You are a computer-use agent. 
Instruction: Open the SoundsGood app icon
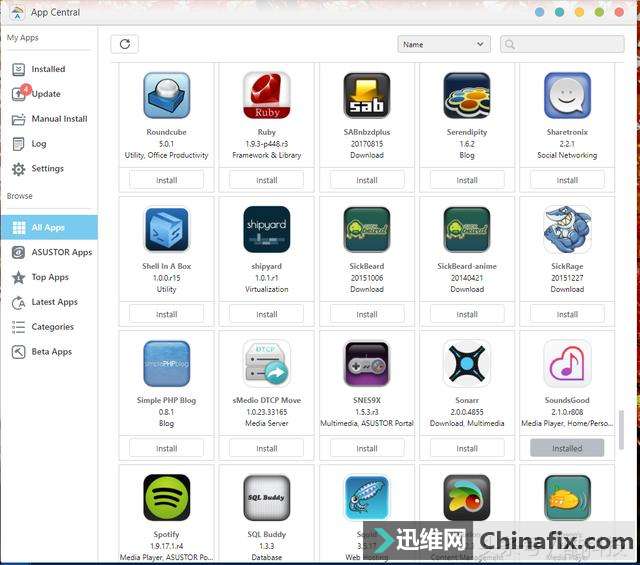pyautogui.click(x=567, y=364)
